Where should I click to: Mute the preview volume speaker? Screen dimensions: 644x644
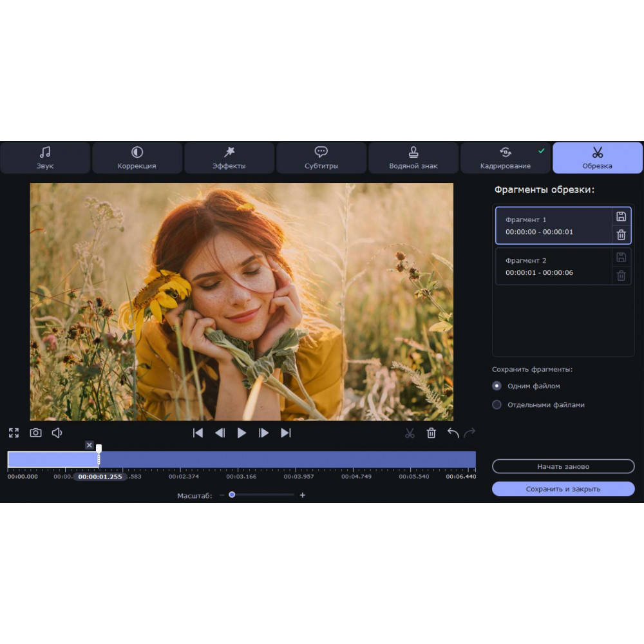point(57,433)
